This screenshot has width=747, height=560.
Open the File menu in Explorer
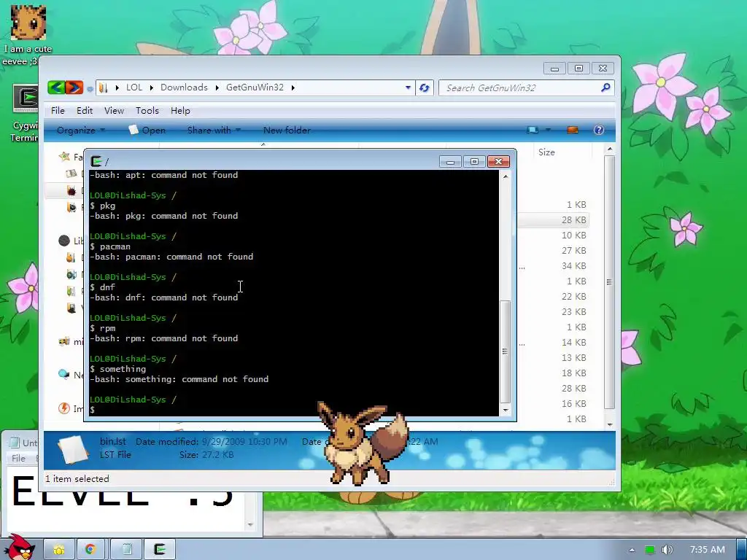[58, 111]
